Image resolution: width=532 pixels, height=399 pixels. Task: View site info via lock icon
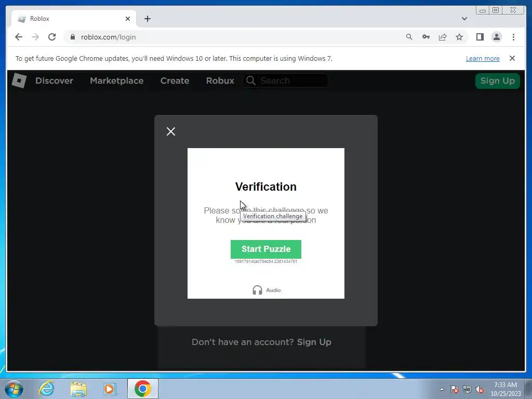[72, 37]
